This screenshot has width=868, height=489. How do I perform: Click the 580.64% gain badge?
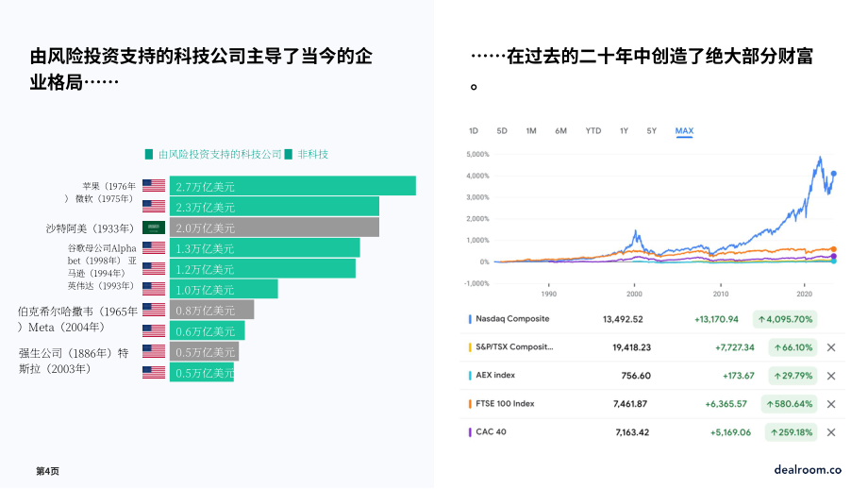click(789, 404)
